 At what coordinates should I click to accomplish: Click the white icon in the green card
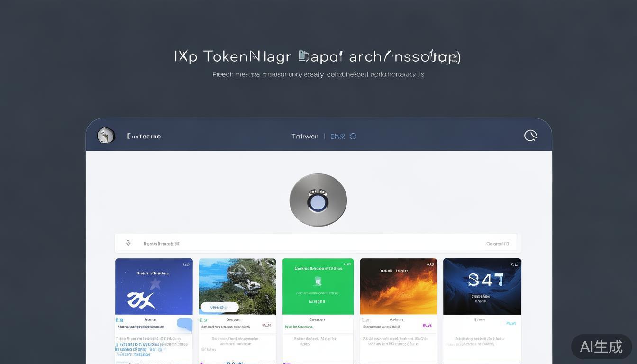tap(318, 282)
